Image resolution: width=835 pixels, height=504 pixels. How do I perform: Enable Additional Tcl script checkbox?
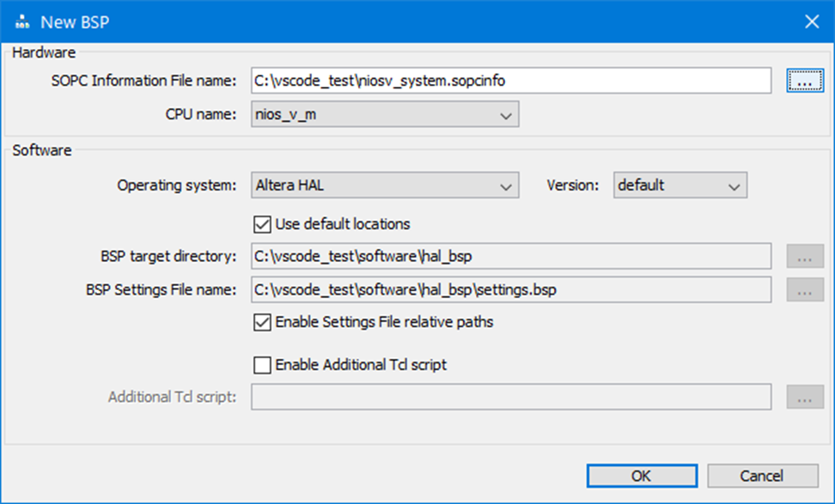[263, 365]
